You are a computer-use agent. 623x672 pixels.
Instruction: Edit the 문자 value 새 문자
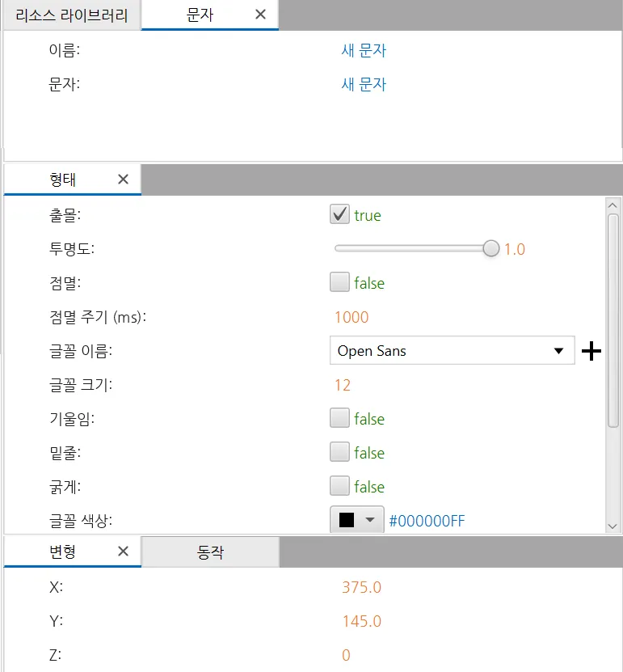[364, 84]
